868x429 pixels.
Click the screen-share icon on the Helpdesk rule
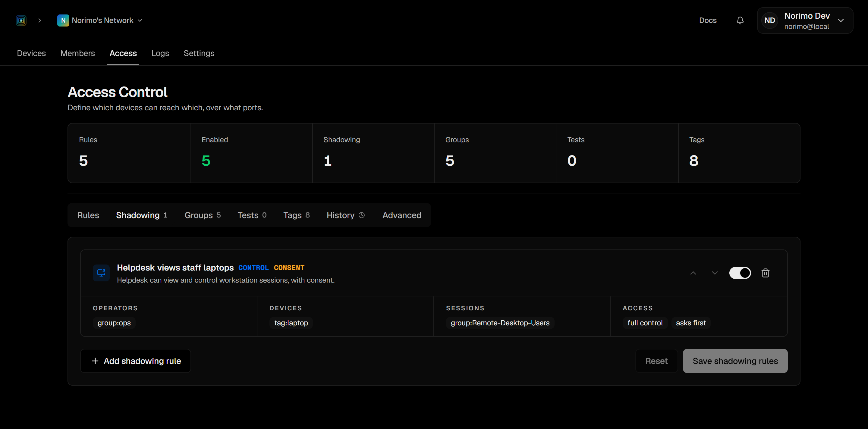(101, 273)
